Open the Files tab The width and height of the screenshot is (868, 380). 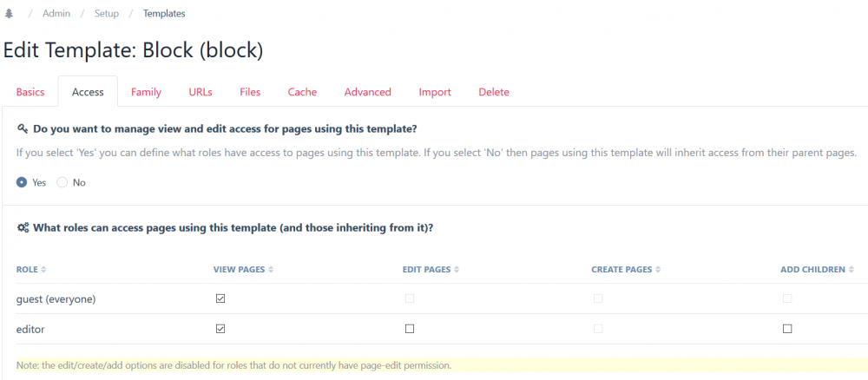pos(250,92)
